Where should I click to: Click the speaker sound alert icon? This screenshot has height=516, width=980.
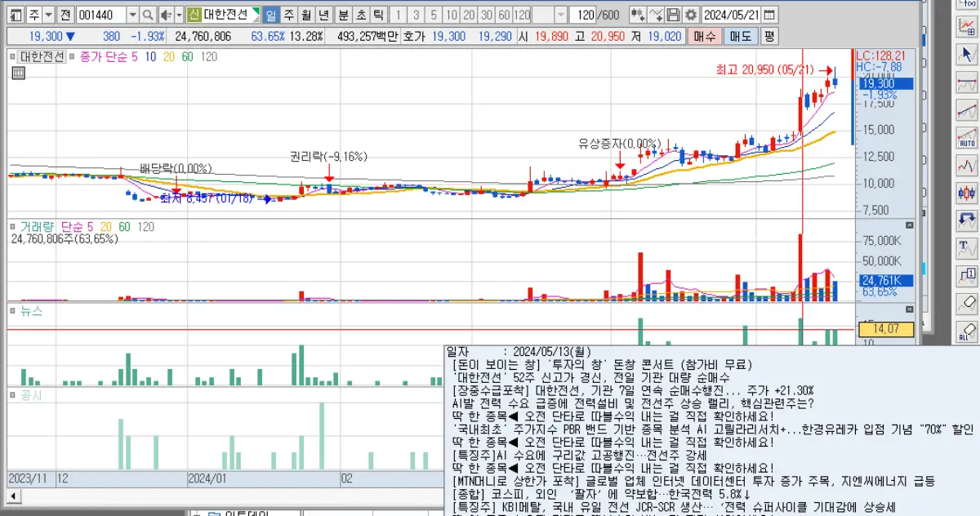coord(166,16)
